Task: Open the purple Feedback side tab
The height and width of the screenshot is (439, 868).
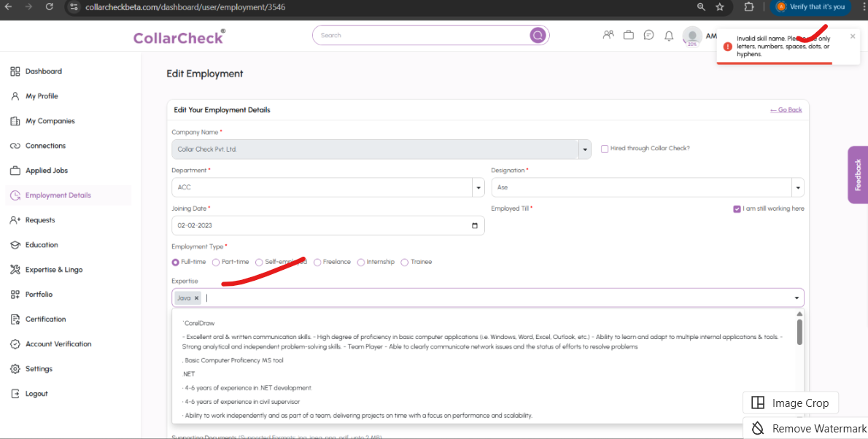Action: tap(857, 175)
